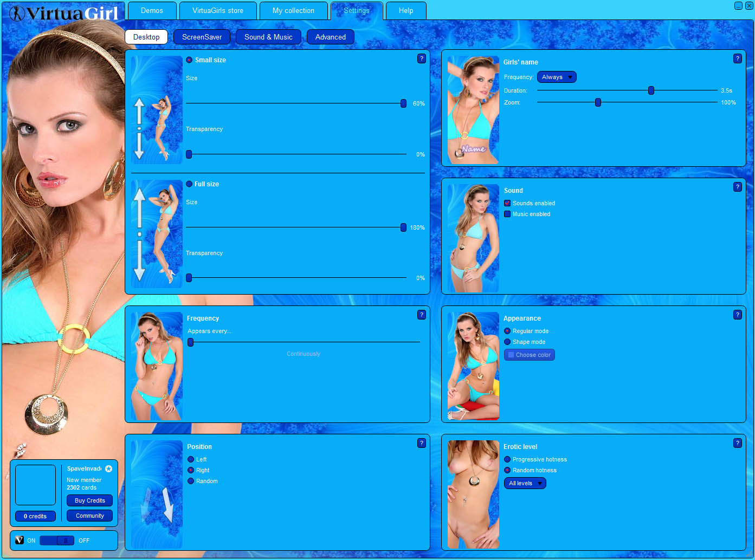755x560 pixels.
Task: Select the Shape mode radio button
Action: 507,342
